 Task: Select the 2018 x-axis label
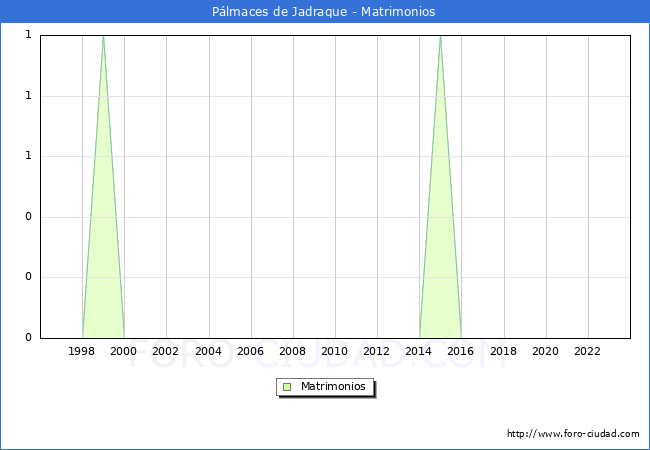[504, 351]
